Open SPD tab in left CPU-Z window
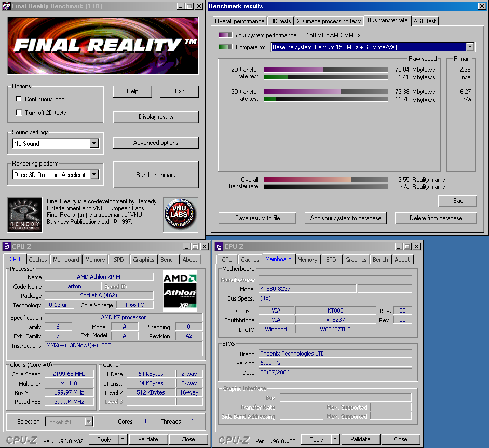Image resolution: width=489 pixels, height=448 pixels. pyautogui.click(x=119, y=260)
